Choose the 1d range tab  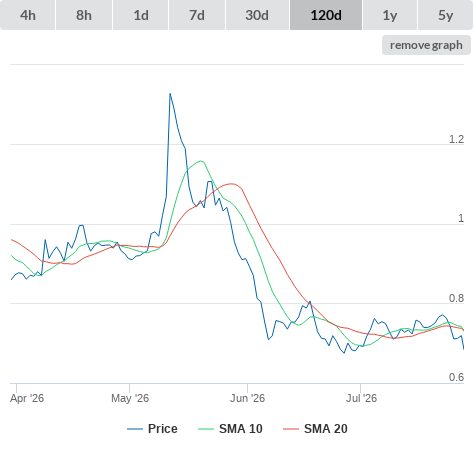click(141, 15)
